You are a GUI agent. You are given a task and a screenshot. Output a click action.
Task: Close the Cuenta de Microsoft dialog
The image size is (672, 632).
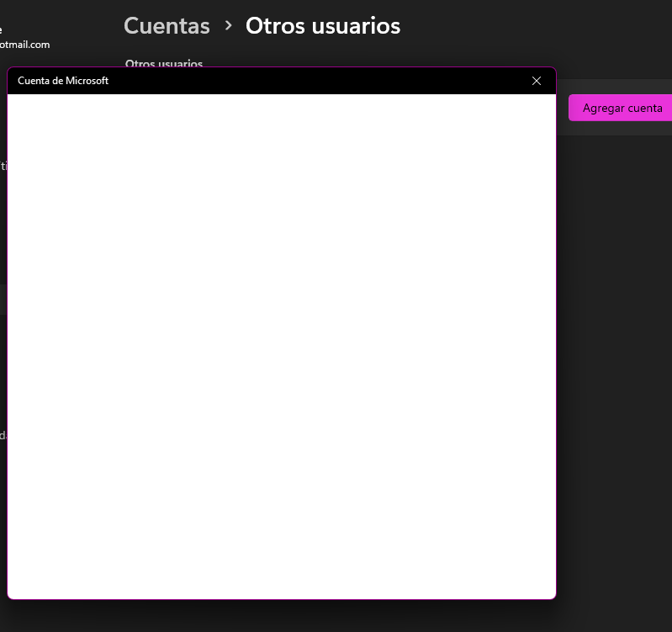536,81
